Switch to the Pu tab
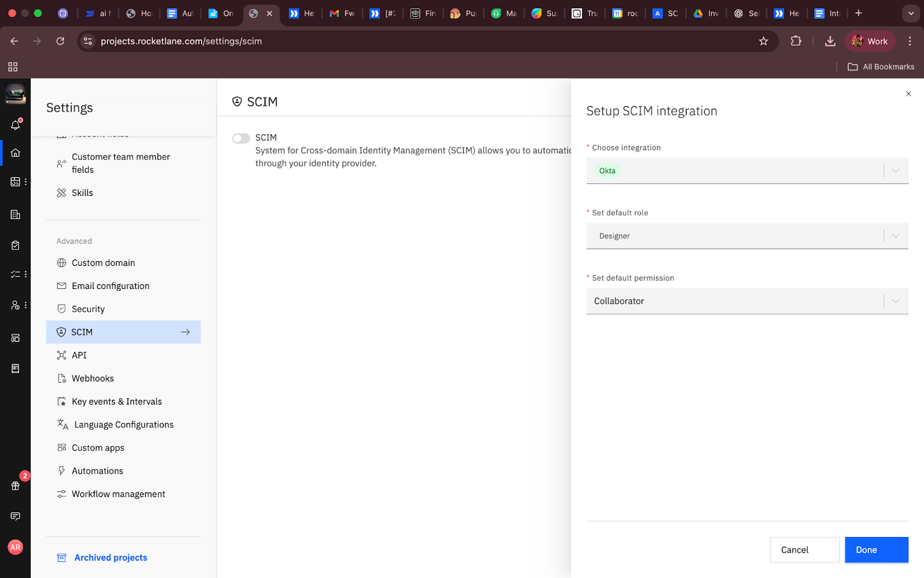 [463, 13]
